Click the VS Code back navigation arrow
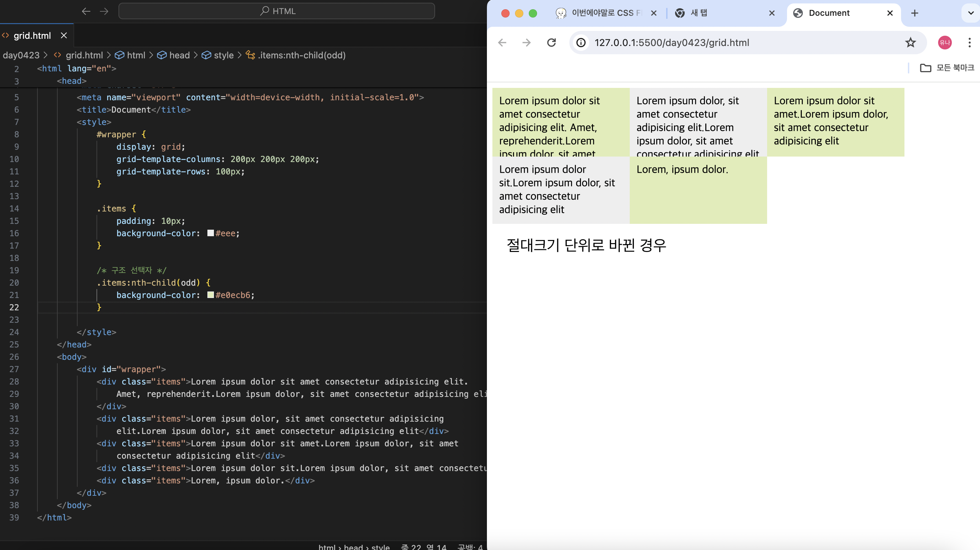Viewport: 980px width, 550px height. (x=86, y=11)
